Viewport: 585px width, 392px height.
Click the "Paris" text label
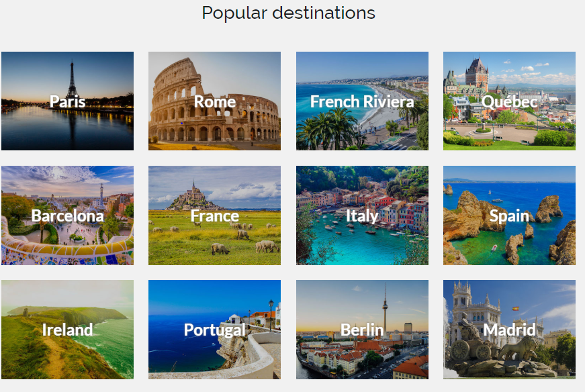[x=67, y=101]
